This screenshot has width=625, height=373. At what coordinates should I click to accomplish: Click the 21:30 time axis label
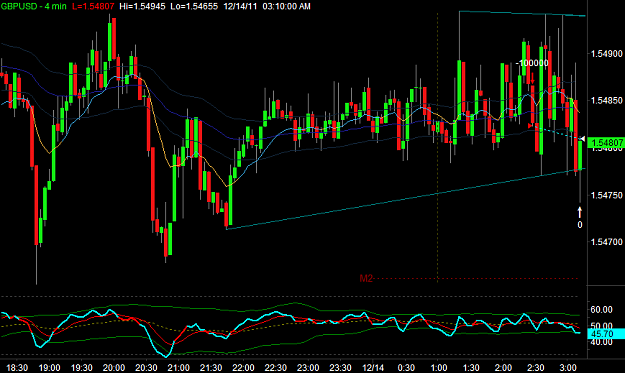click(x=210, y=367)
